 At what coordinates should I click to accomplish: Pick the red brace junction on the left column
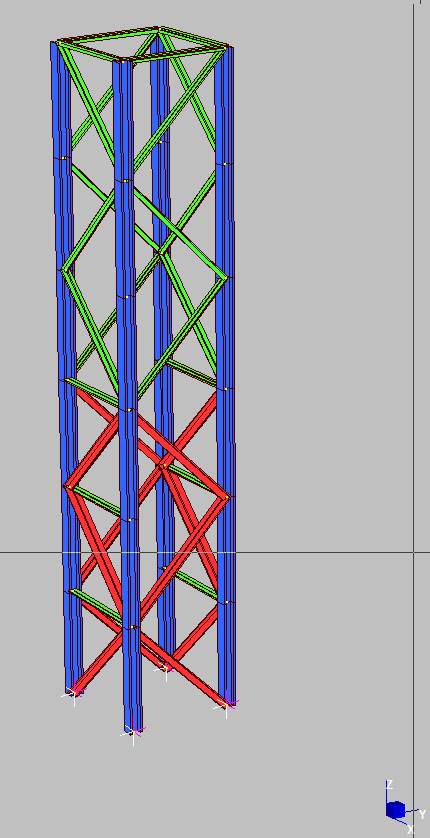[68, 486]
